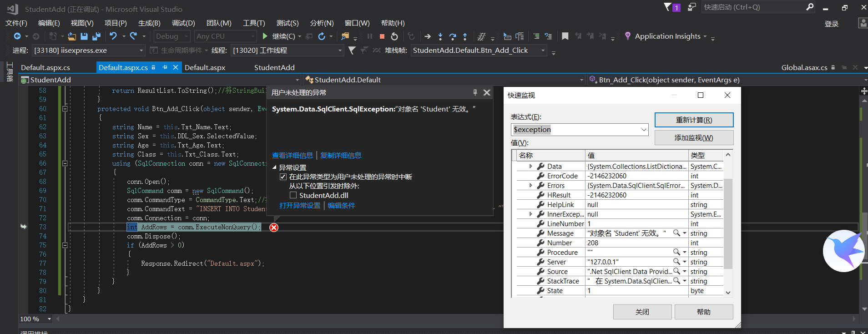Click the Redo arrow icon

(133, 36)
